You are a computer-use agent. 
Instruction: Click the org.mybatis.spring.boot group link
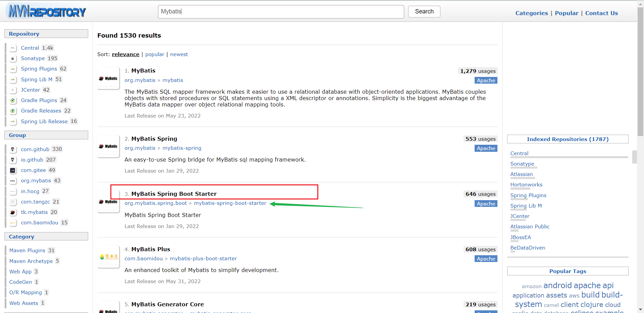[156, 203]
